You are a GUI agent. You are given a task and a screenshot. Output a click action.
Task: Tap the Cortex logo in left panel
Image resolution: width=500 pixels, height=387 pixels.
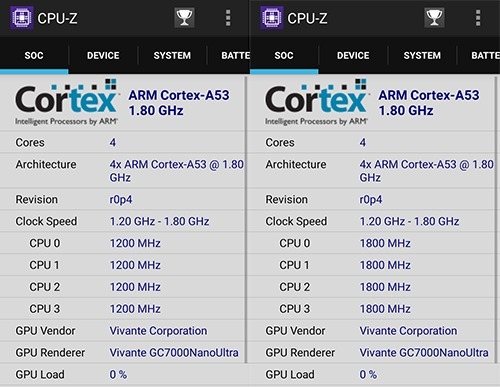point(66,102)
